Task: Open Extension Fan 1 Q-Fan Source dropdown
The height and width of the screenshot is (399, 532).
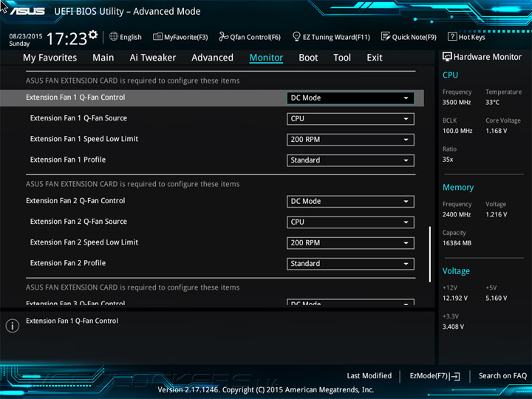Action: [350, 119]
